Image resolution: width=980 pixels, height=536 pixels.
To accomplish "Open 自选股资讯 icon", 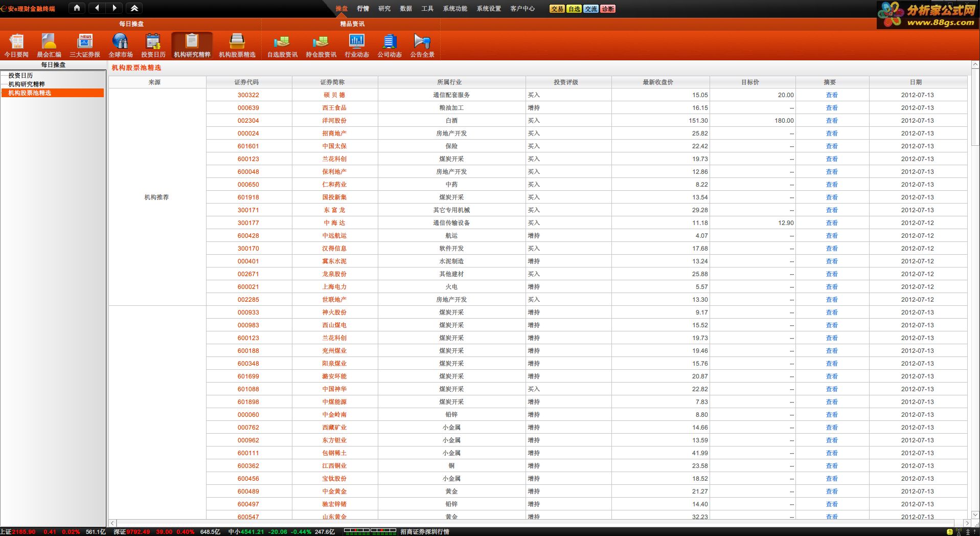I will tap(282, 46).
